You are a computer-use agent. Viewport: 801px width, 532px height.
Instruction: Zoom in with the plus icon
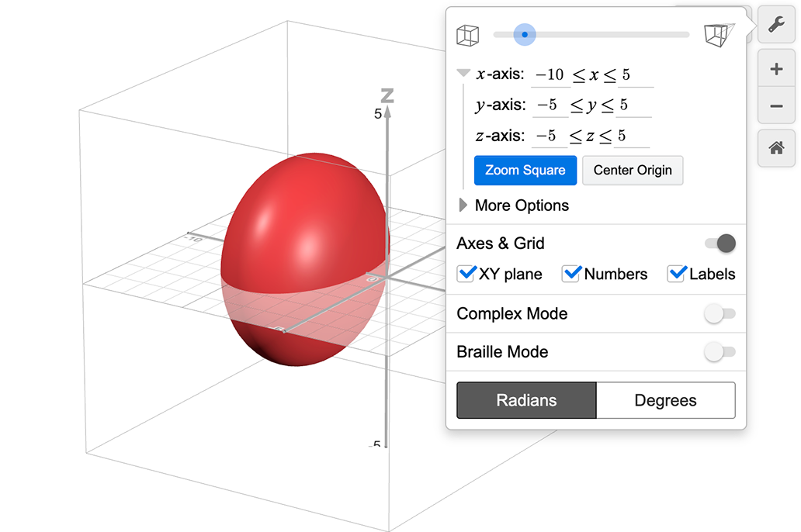[x=776, y=69]
